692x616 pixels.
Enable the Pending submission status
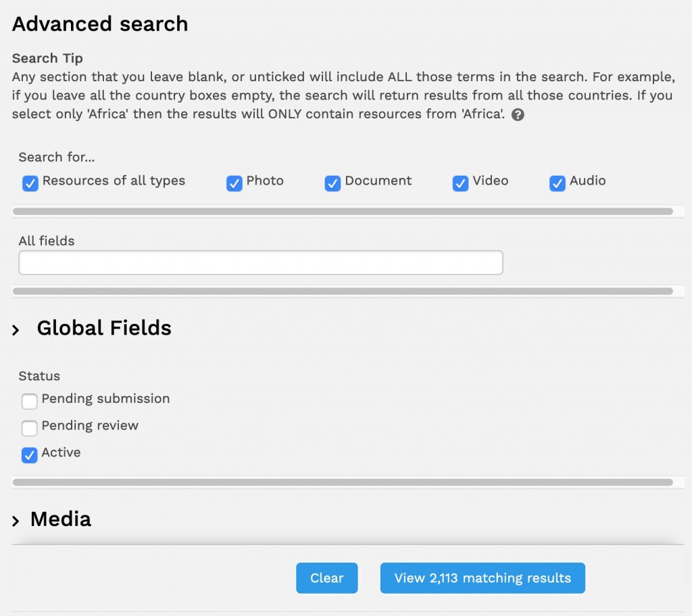[30, 402]
